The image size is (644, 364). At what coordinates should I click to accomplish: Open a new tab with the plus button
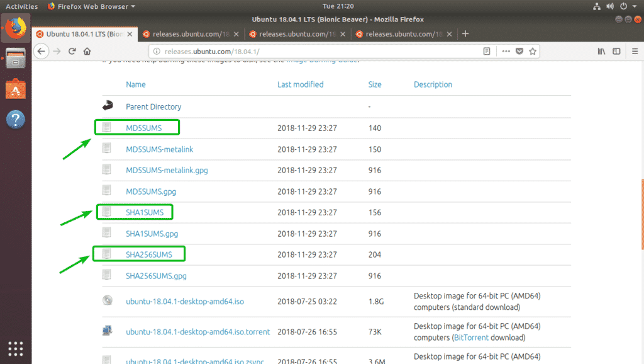pos(465,34)
